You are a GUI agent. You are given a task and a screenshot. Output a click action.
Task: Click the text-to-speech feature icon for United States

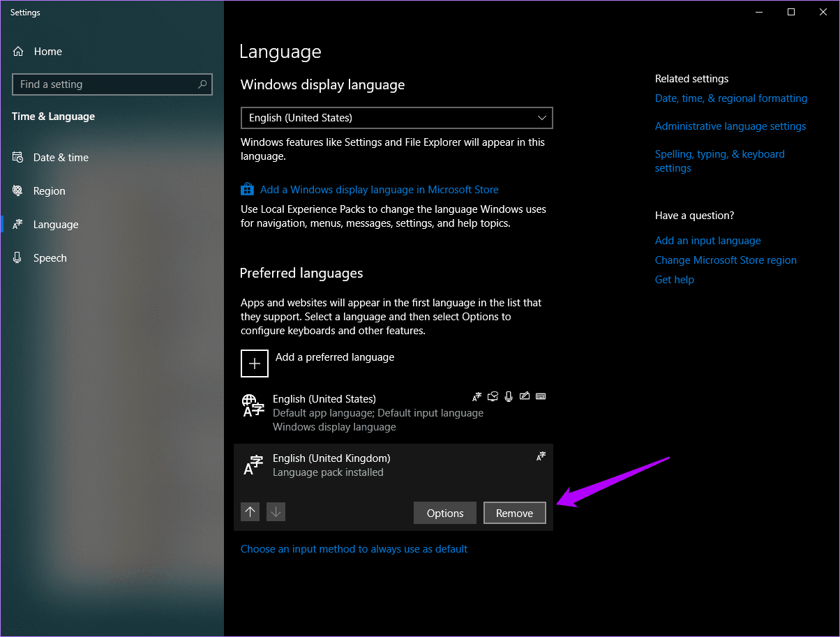coord(493,396)
